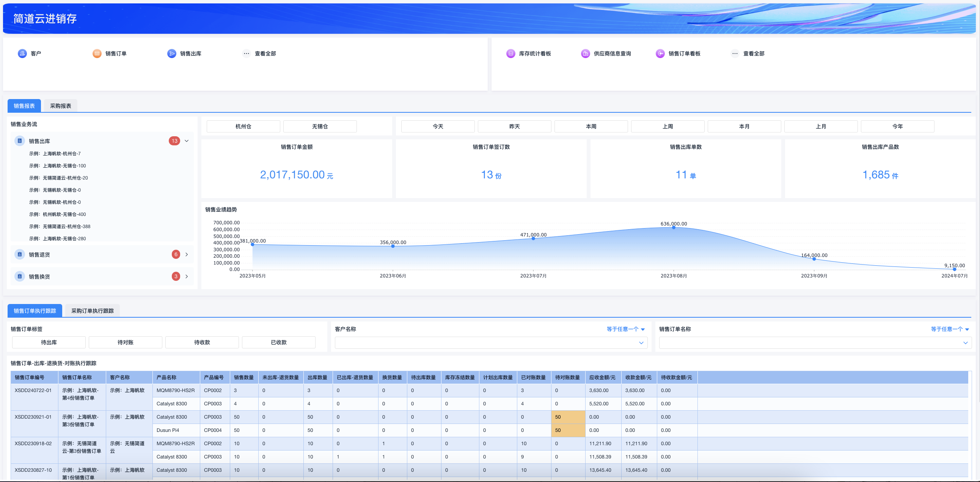Toggle the 待出库 order tag filter
Image resolution: width=980 pixels, height=482 pixels.
pyautogui.click(x=49, y=342)
